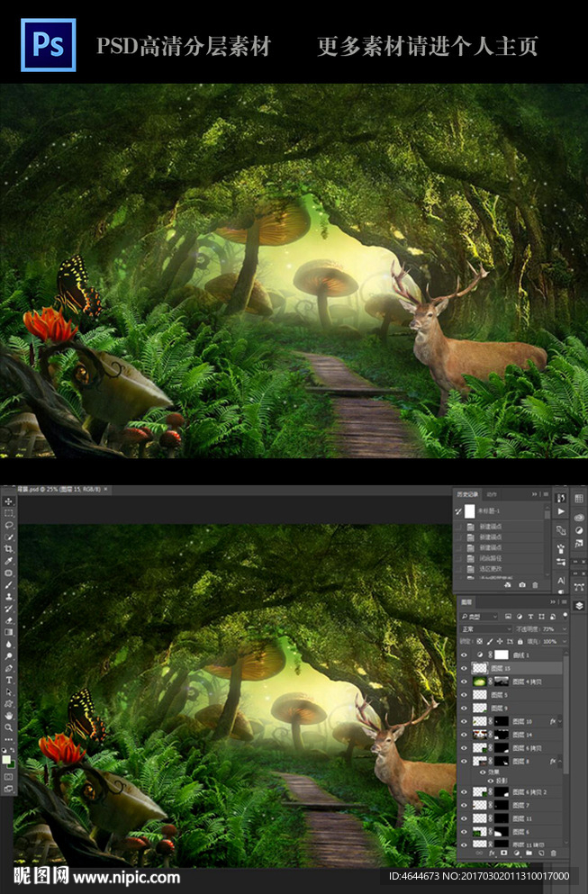
Task: Hide layer 图层 15
Action: (x=464, y=668)
